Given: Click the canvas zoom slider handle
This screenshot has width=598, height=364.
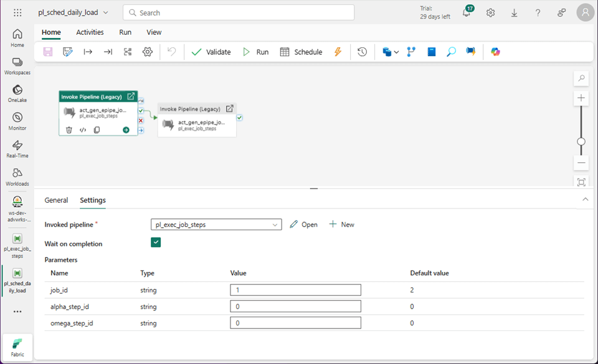Looking at the screenshot, I should (x=581, y=141).
